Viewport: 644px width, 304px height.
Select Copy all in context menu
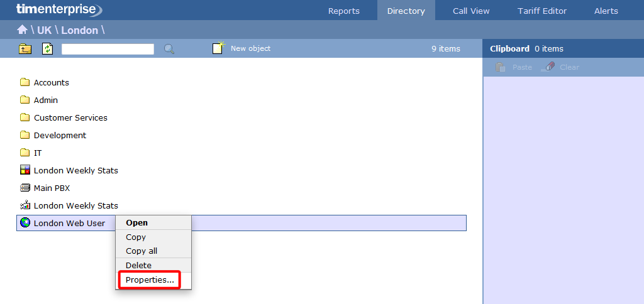tap(142, 251)
